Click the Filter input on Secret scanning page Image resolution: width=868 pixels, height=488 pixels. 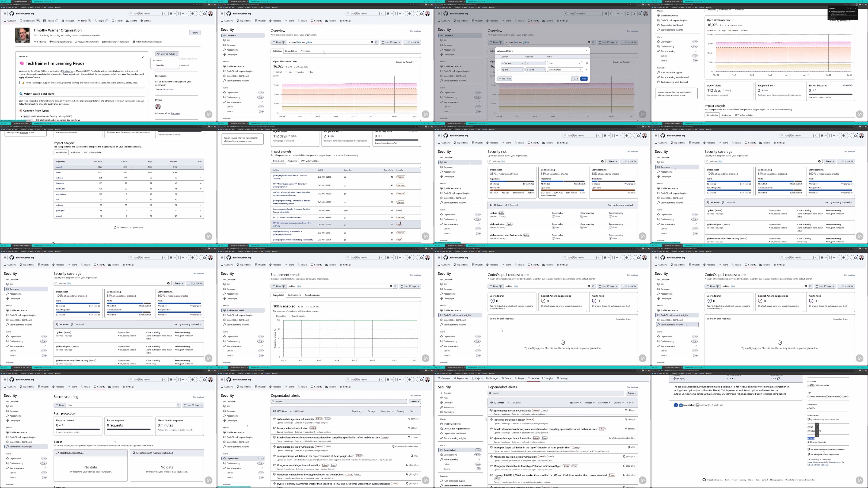121,405
